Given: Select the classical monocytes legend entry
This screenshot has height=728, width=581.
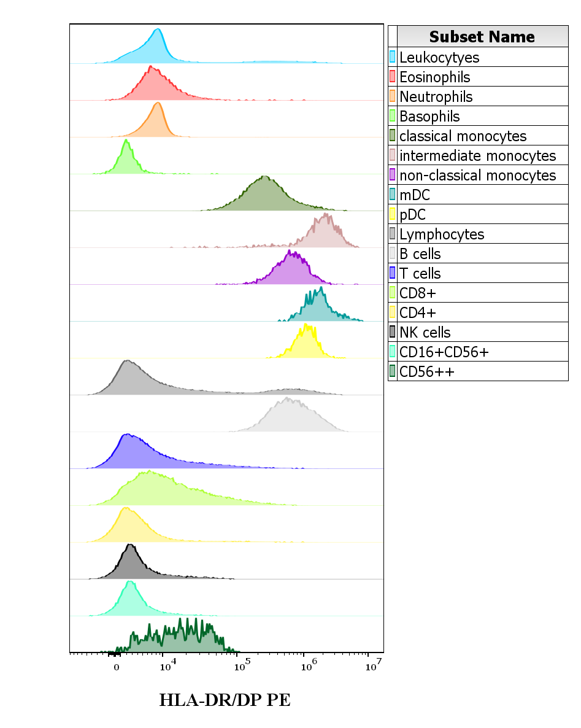Looking at the screenshot, I should click(463, 136).
